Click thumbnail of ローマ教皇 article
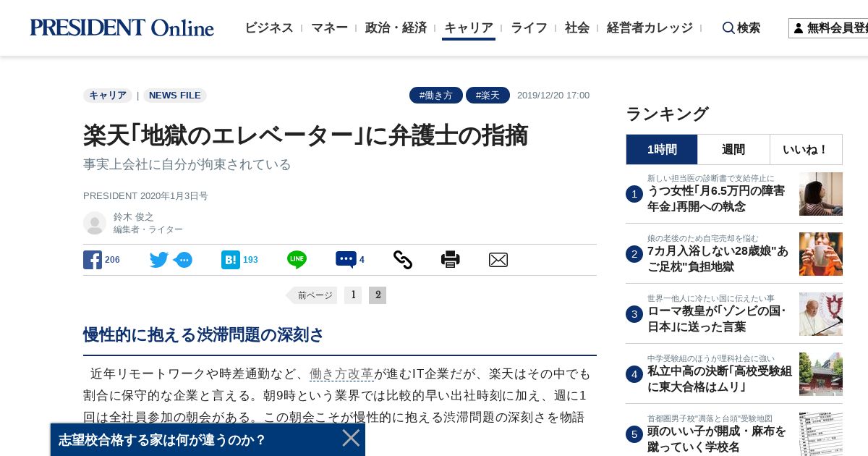The image size is (868, 456). [821, 314]
